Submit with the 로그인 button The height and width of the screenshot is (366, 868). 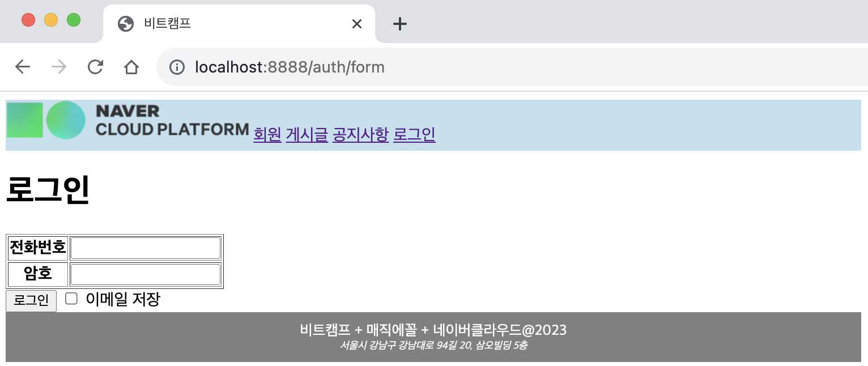coord(31,301)
